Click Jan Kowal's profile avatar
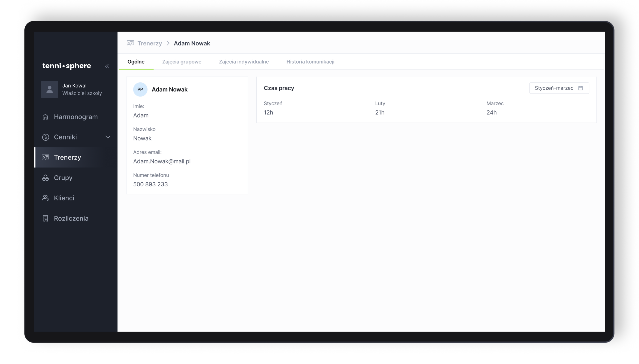639x364 pixels. click(49, 89)
